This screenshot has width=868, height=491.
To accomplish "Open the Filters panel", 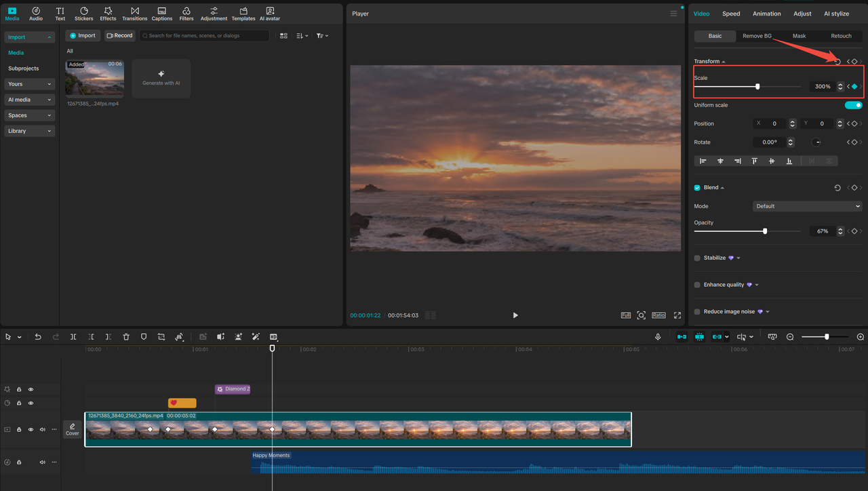I will click(x=186, y=13).
